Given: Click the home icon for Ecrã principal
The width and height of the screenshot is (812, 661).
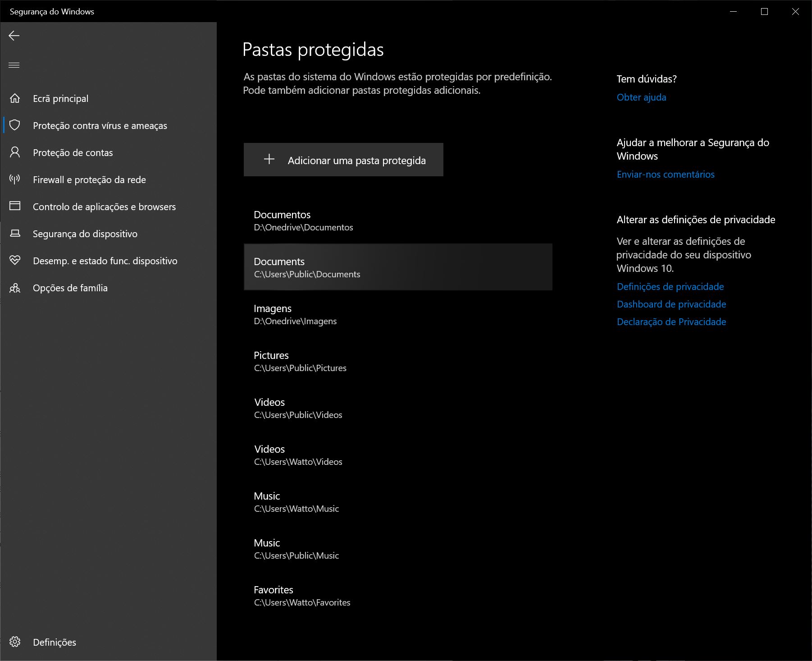Looking at the screenshot, I should [15, 98].
